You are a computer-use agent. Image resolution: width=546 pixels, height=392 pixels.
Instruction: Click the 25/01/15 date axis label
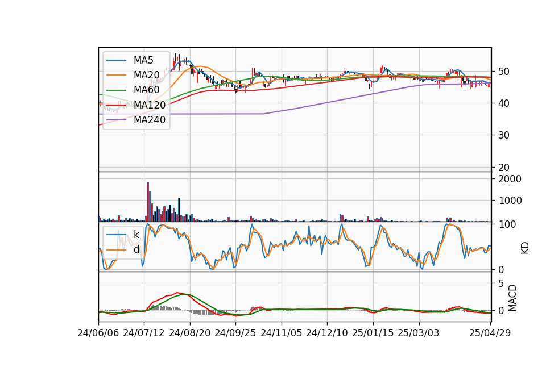(x=373, y=333)
